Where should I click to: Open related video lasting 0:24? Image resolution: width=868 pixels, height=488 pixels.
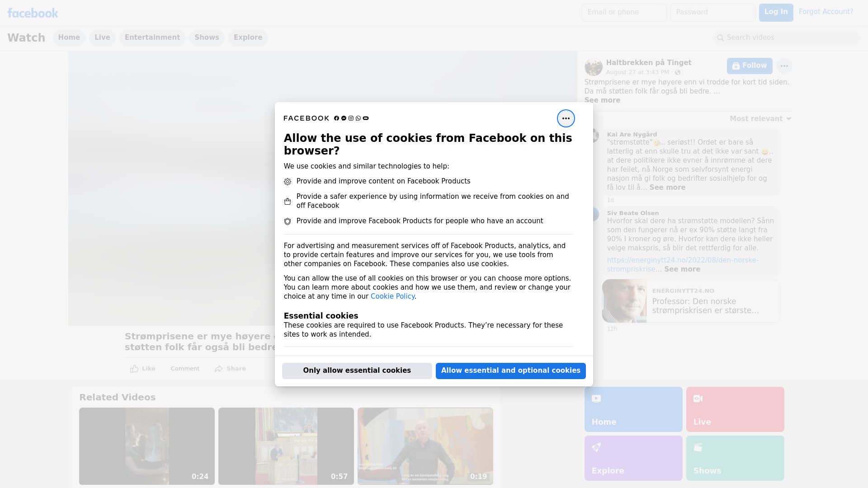tap(147, 446)
